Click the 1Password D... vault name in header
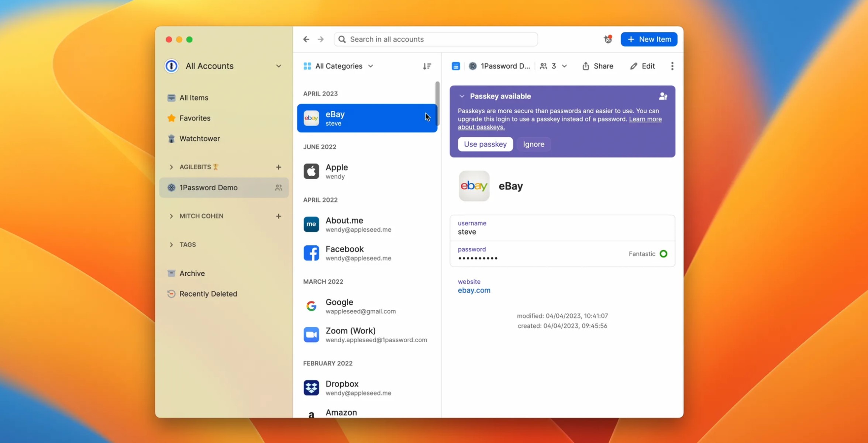Screen dimensions: 868x443 pos(505,66)
